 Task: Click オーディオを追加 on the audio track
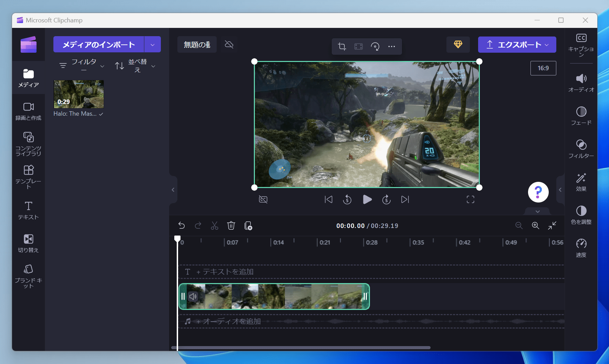click(228, 321)
